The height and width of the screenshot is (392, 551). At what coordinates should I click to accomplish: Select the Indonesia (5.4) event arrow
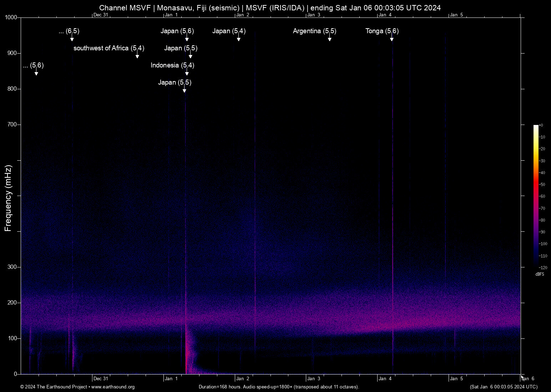pyautogui.click(x=186, y=71)
